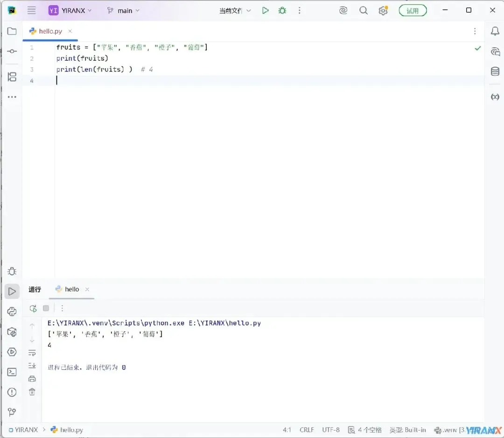Screen dimensions: 504x438
Task: Open the Structure tool window
Action: [x=12, y=77]
